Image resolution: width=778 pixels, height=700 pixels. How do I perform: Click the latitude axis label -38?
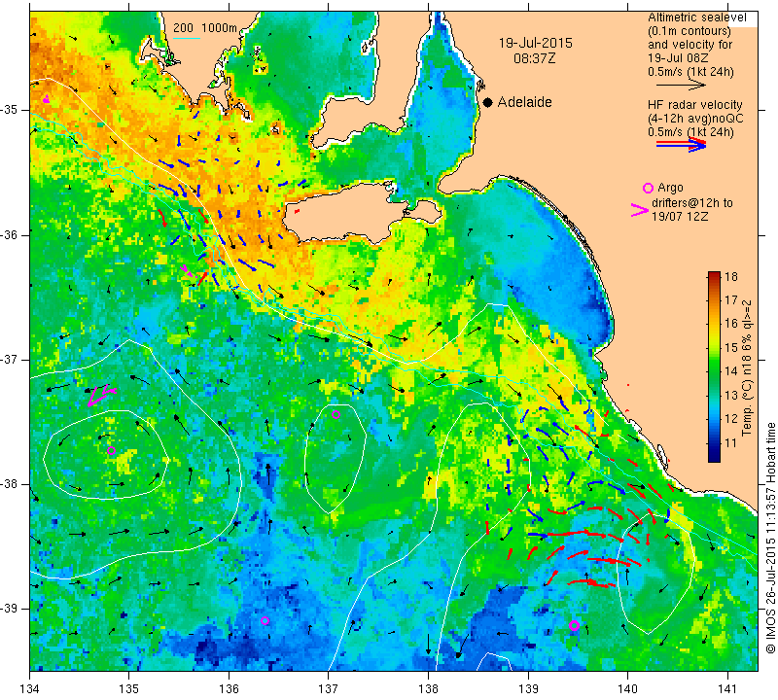(9, 484)
